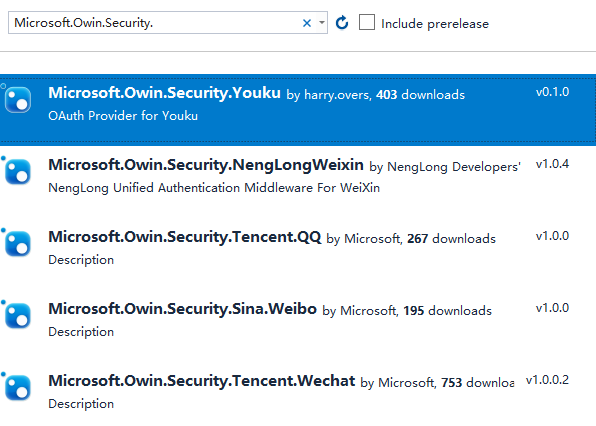The width and height of the screenshot is (596, 426).
Task: Click the Tencent.Wechat package icon
Action: pos(18,388)
